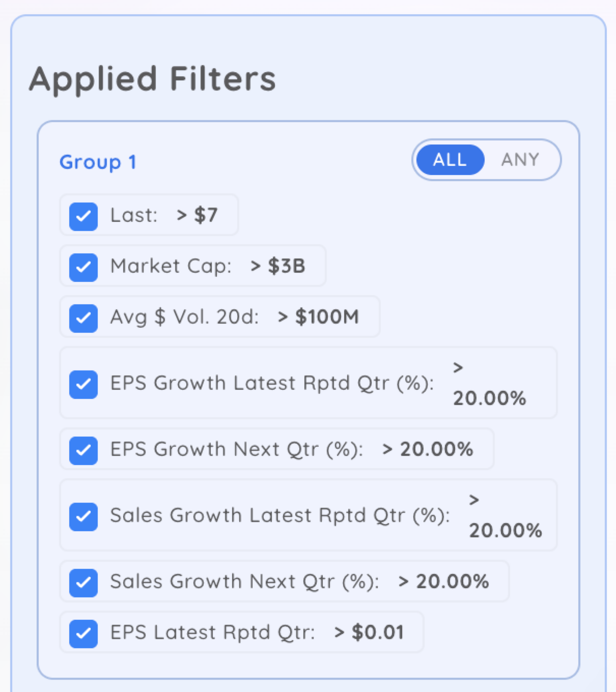Open EPS Growth Latest Rptd Qtr filter
Screen dimensions: 616x692
(x=272, y=383)
